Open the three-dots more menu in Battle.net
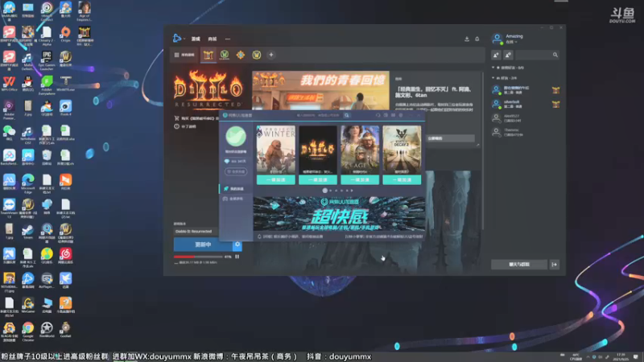 (228, 39)
